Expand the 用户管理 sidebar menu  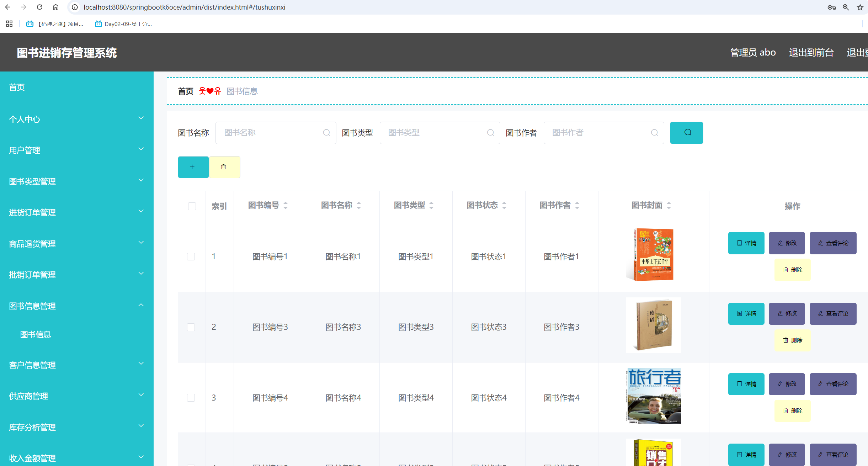[76, 150]
